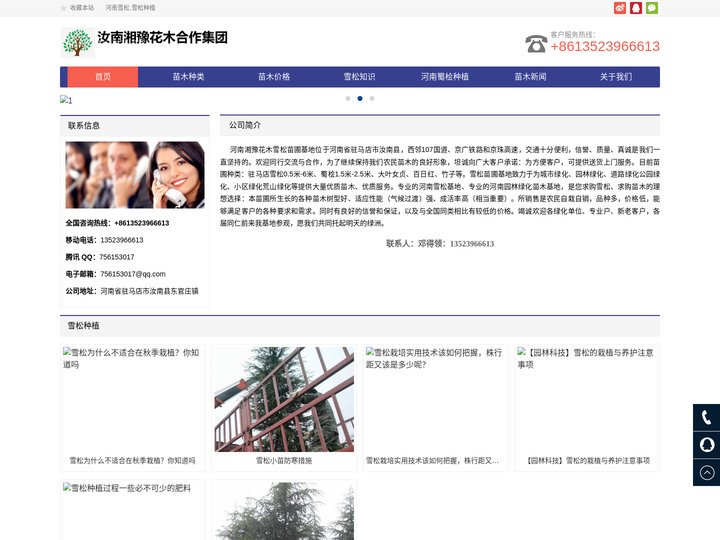Viewport: 720px width, 540px height.
Task: Click the 联系信息 panel heading
Action: (84, 125)
